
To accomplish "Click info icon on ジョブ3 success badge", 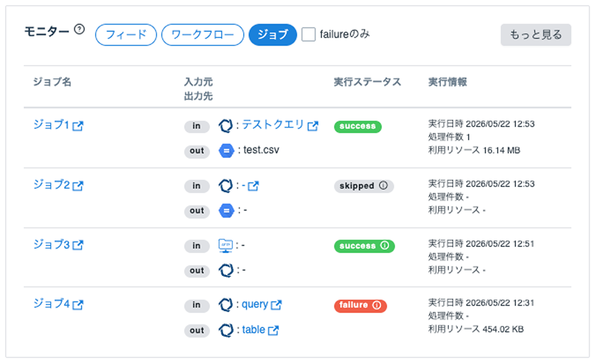I will pos(385,245).
